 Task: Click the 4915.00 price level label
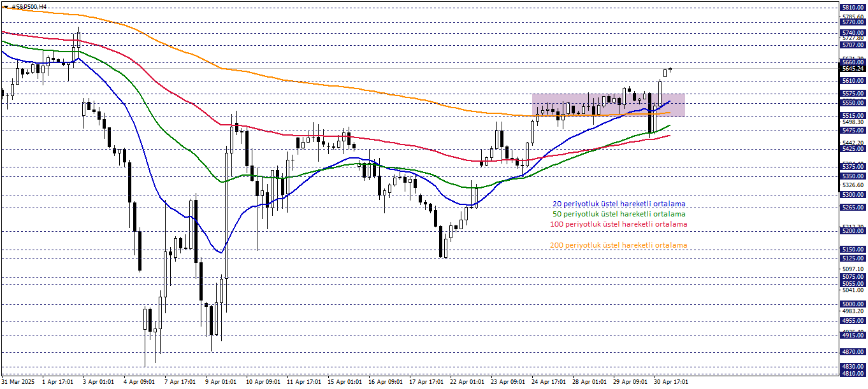point(853,336)
